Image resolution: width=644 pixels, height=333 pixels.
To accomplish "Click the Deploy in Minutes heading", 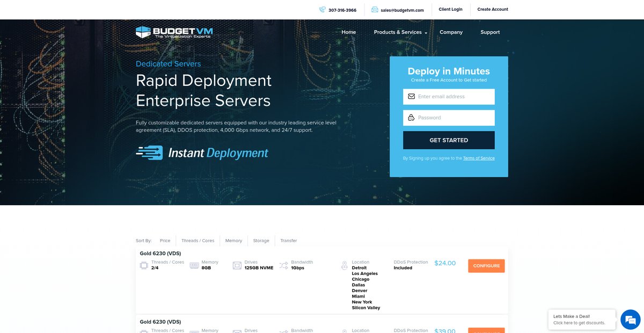I will pyautogui.click(x=449, y=71).
